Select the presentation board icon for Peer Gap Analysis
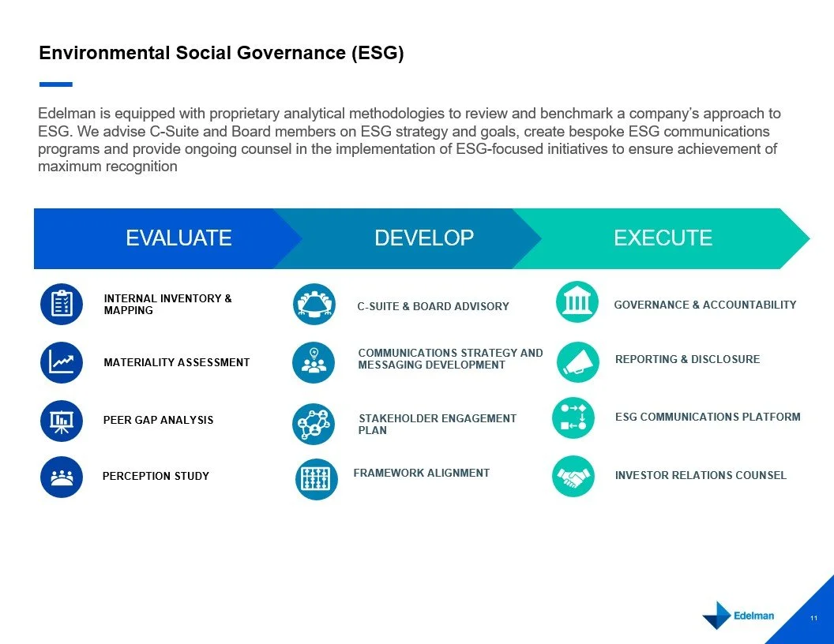Screen dimensions: 834x644 (x=62, y=421)
